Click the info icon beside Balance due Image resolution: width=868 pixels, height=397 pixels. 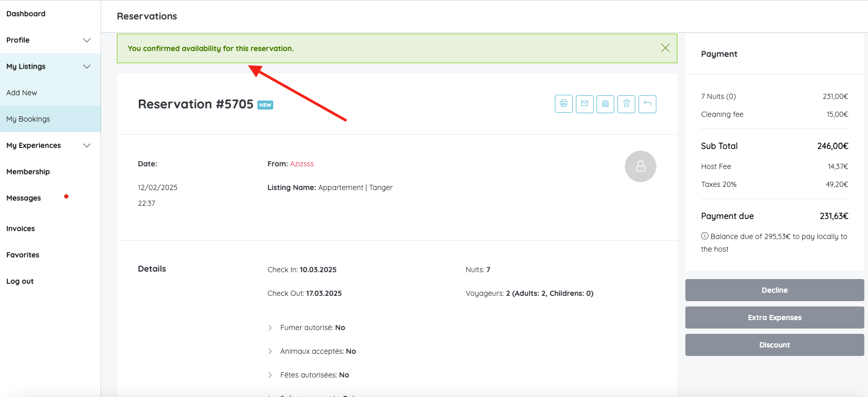click(705, 236)
